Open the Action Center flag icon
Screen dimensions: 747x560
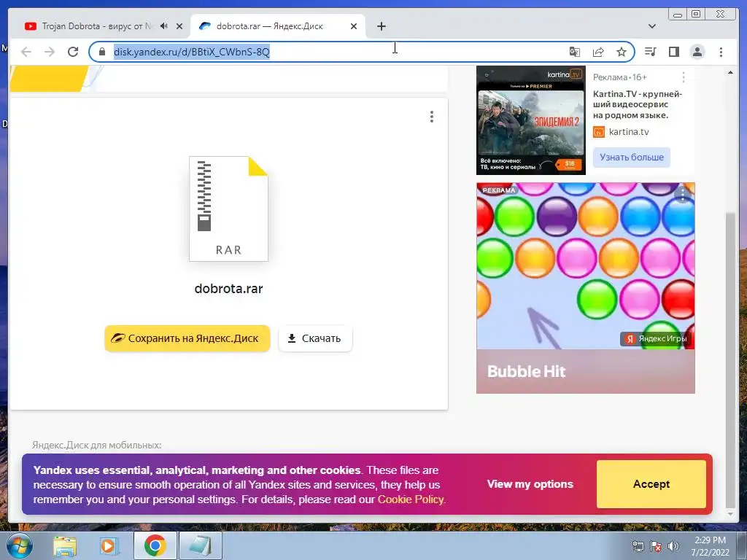(x=656, y=546)
